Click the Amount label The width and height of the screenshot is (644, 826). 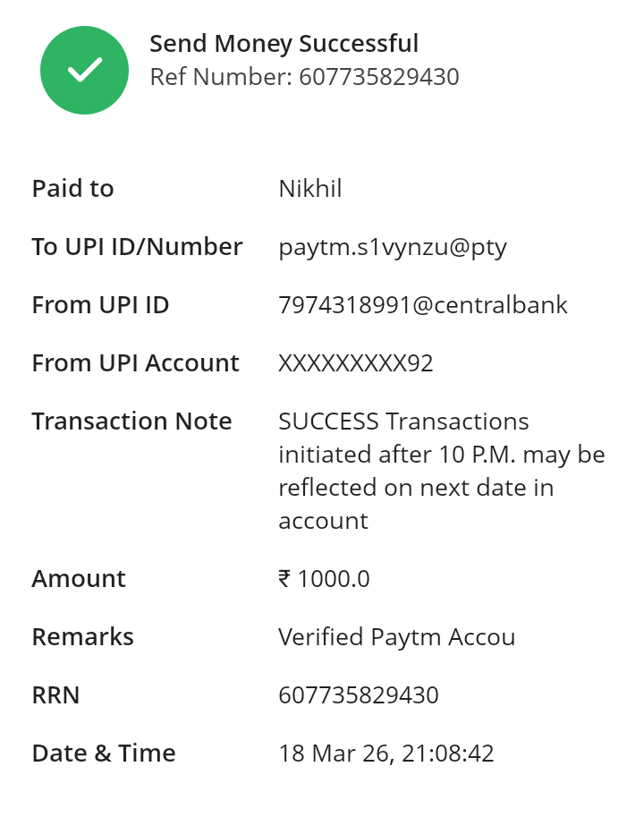79,579
